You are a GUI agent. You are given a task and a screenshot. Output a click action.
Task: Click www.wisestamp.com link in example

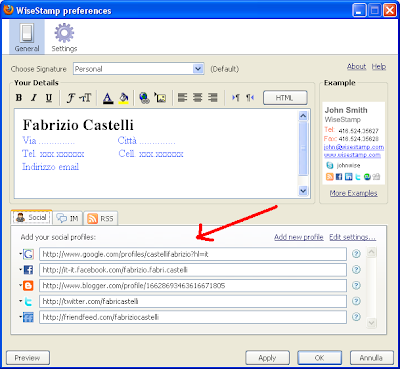click(352, 155)
